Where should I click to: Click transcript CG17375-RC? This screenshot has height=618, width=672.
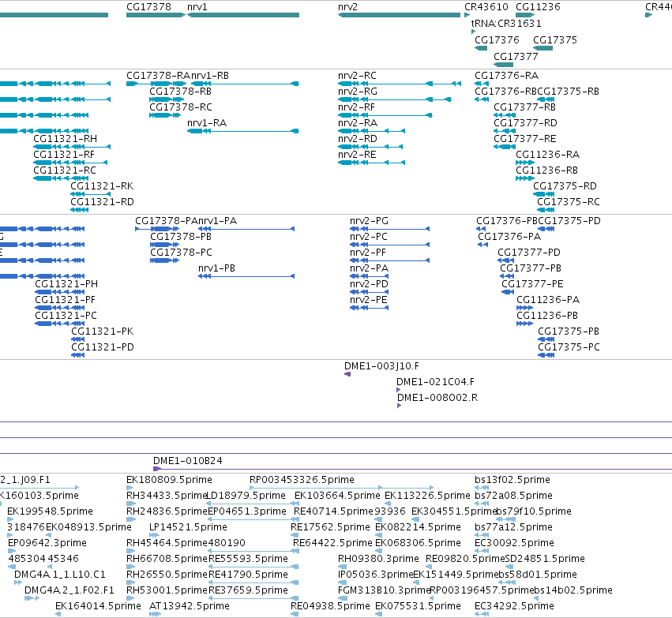(x=546, y=210)
